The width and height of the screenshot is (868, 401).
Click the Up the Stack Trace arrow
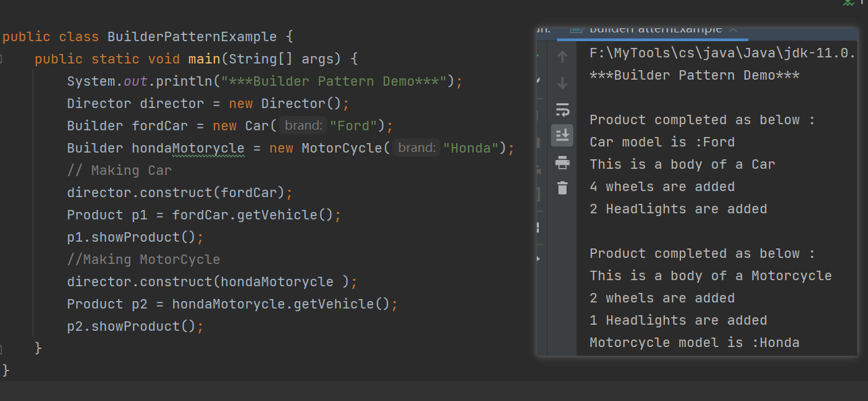coord(562,57)
